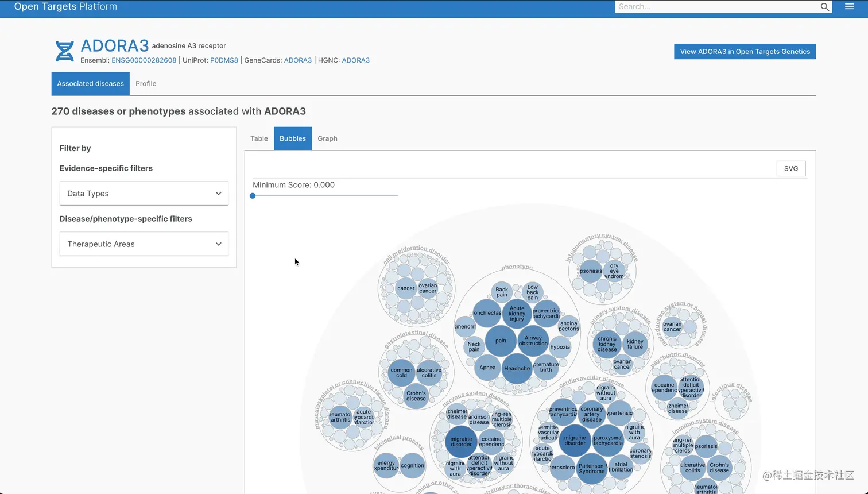This screenshot has height=494, width=868.
Task: Click the search magnifier icon
Action: click(x=824, y=7)
